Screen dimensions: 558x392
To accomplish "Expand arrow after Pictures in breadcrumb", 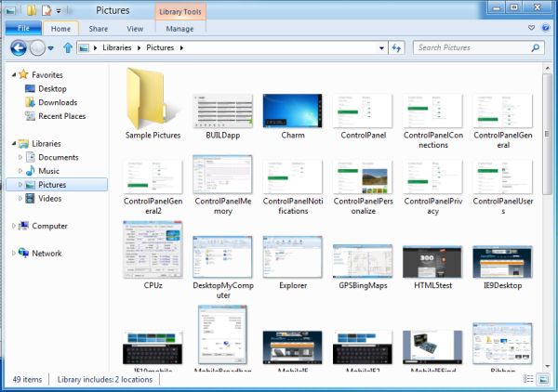I will click(181, 48).
